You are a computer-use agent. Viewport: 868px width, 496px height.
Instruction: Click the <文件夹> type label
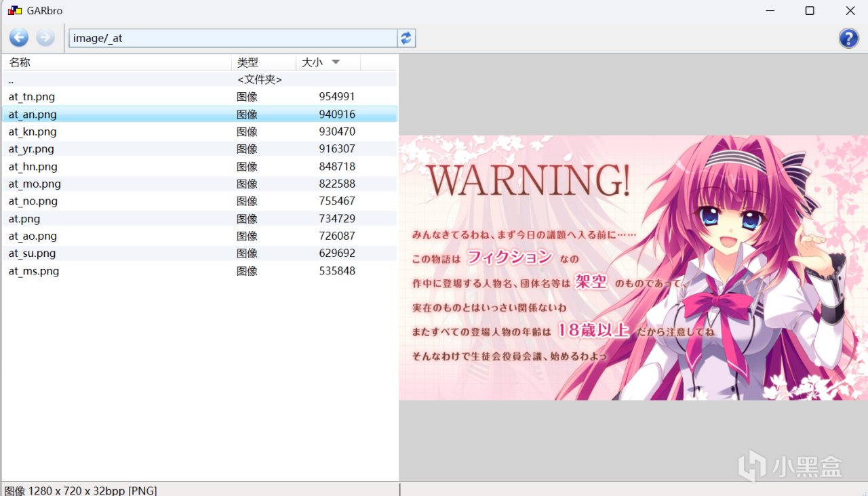(x=260, y=79)
